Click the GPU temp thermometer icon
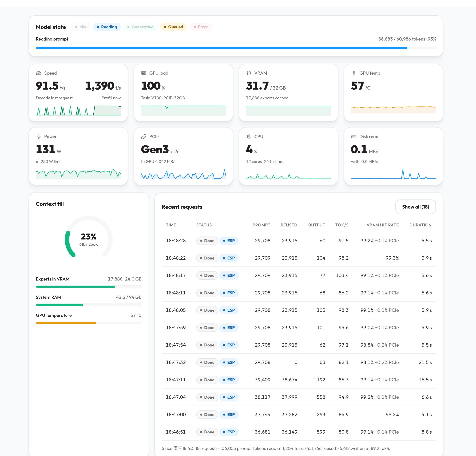476x456 pixels. tap(354, 73)
